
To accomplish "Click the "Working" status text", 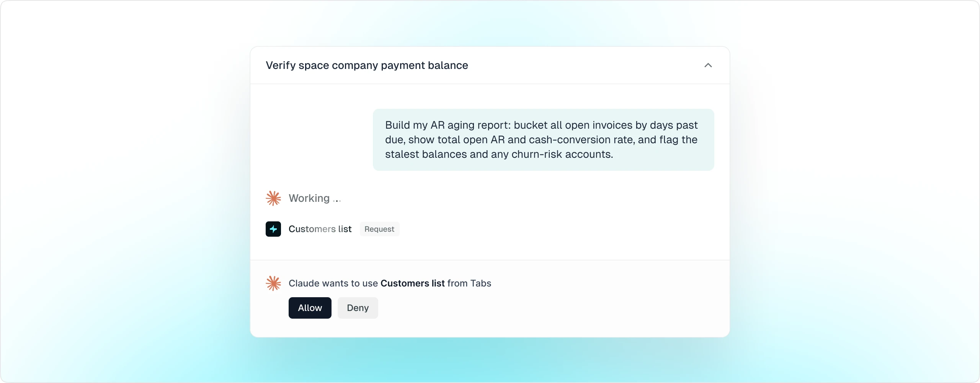I will click(x=315, y=198).
